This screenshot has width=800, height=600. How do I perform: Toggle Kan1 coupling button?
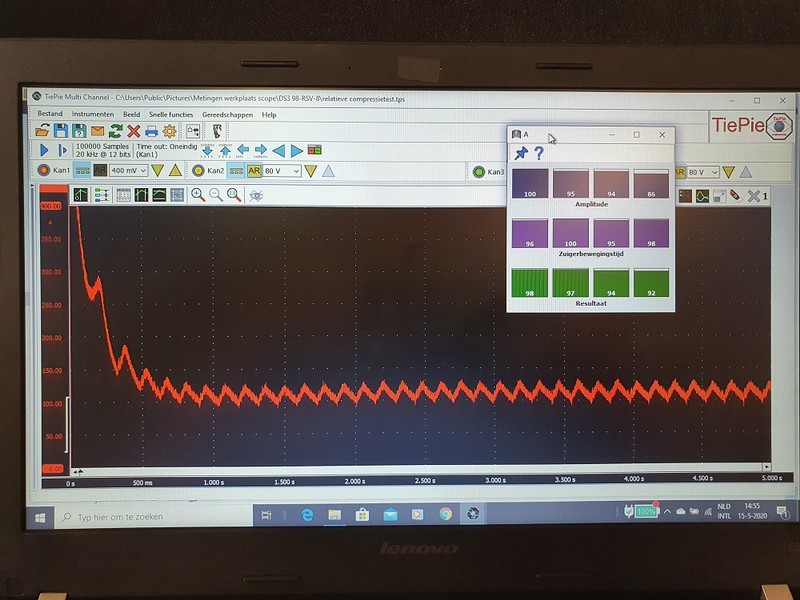tap(82, 170)
